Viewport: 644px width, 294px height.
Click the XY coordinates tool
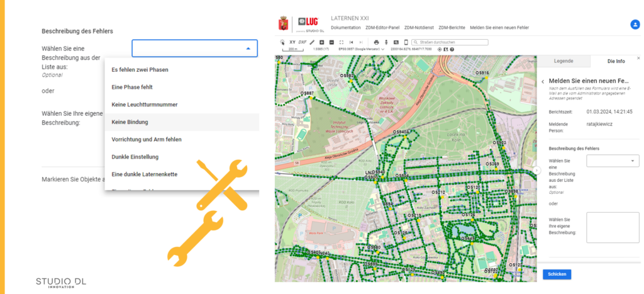tap(292, 42)
